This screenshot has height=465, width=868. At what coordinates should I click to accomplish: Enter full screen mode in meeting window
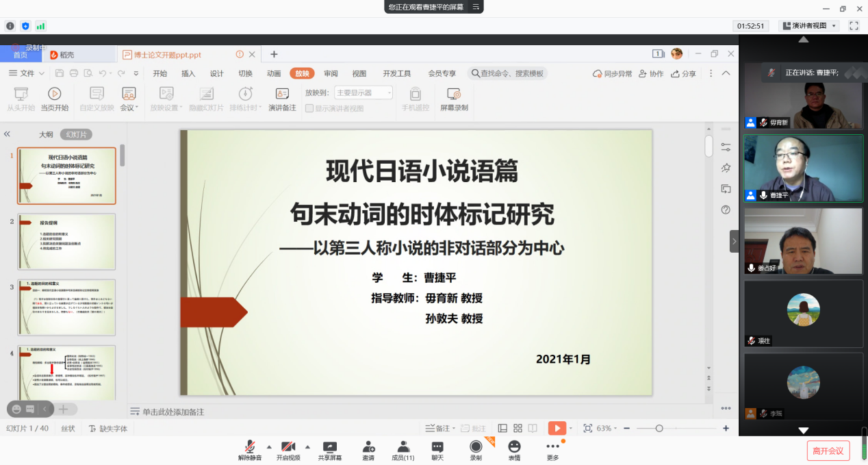coord(854,26)
